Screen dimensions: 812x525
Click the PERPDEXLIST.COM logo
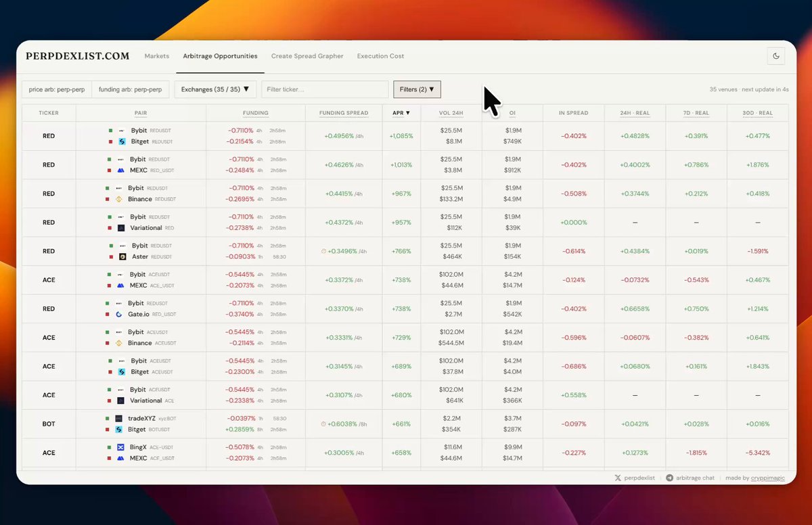click(78, 56)
